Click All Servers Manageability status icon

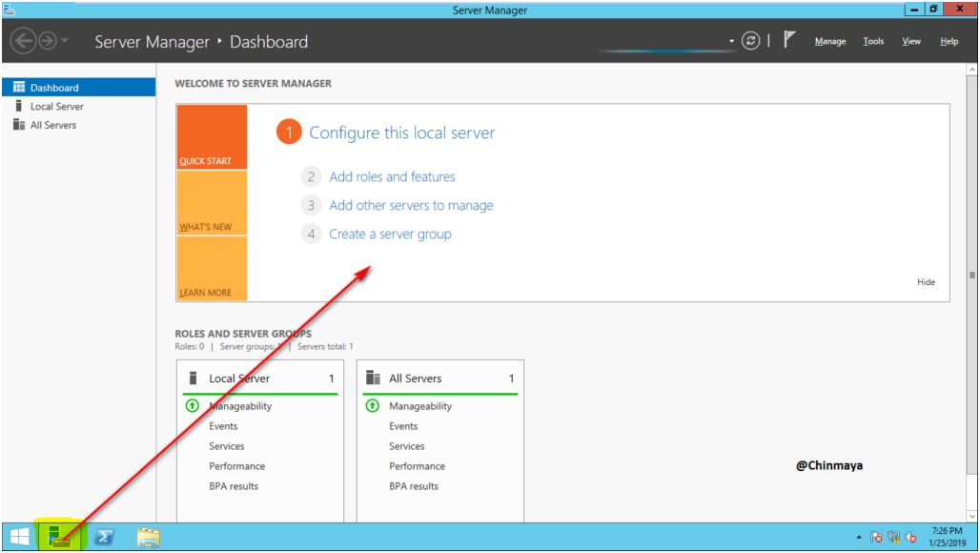pyautogui.click(x=373, y=405)
